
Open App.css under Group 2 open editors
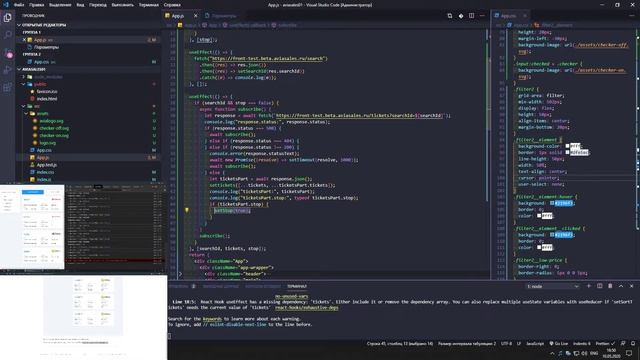point(41,62)
